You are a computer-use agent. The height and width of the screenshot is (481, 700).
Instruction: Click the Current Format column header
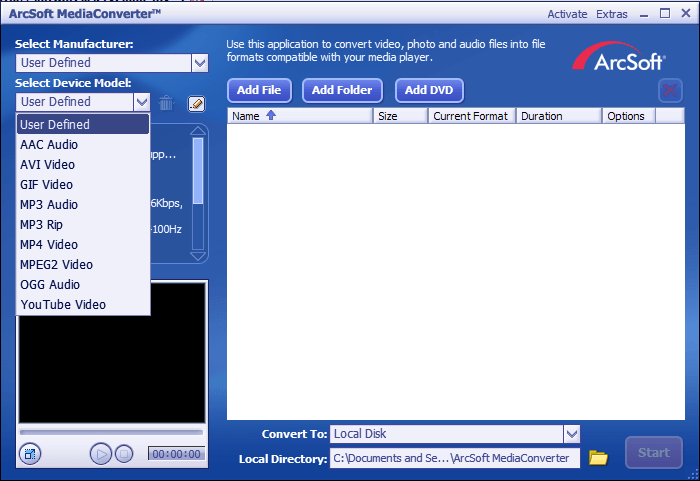click(472, 116)
